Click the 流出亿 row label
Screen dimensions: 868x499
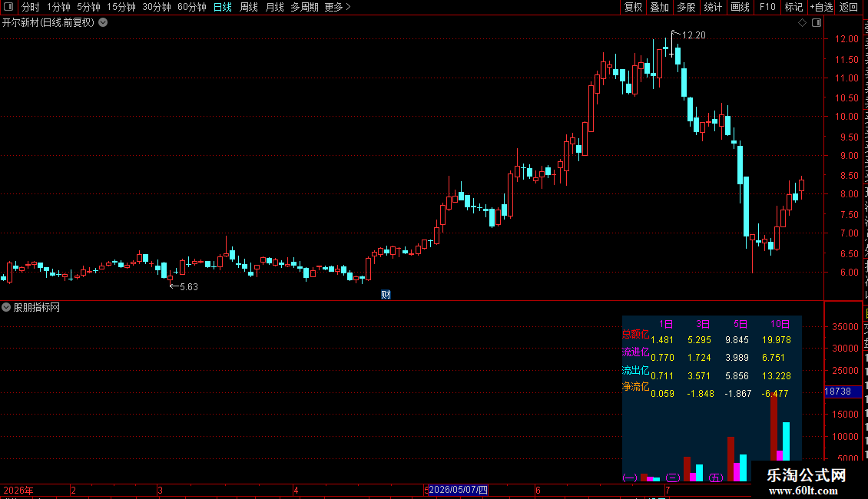pos(635,370)
